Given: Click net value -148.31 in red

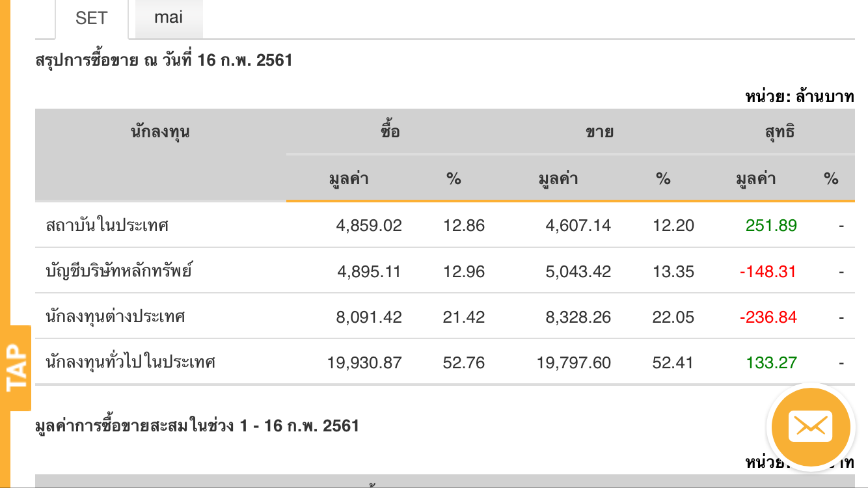Looking at the screenshot, I should pos(768,271).
